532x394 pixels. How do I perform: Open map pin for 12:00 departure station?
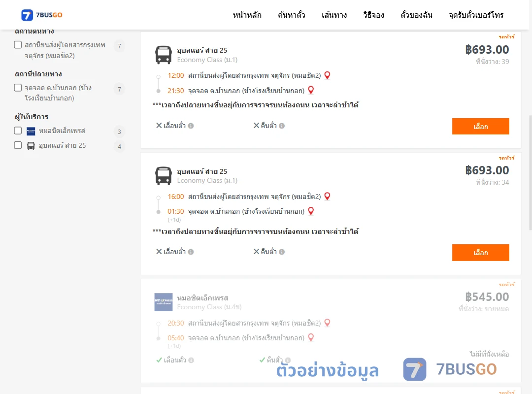[x=327, y=75]
